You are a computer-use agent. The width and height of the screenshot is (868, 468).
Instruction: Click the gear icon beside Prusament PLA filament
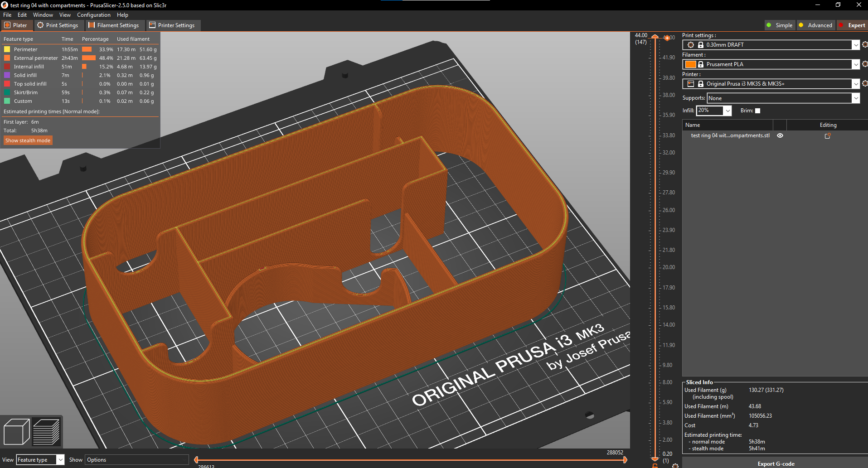coord(865,64)
